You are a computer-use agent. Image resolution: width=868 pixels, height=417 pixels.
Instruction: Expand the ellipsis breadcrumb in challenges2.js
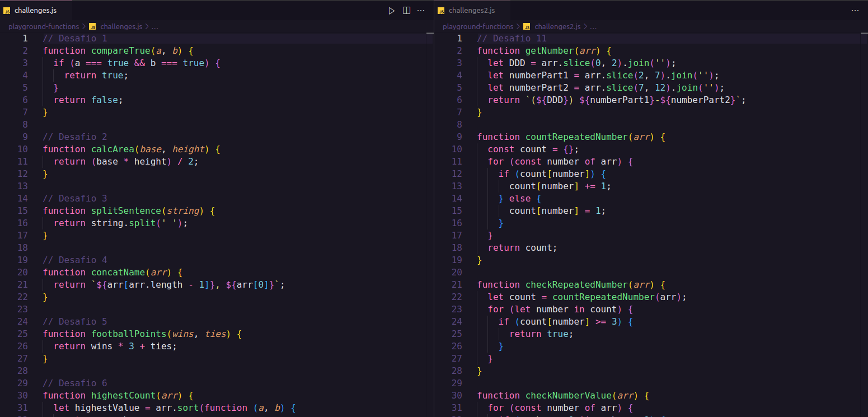(x=593, y=26)
